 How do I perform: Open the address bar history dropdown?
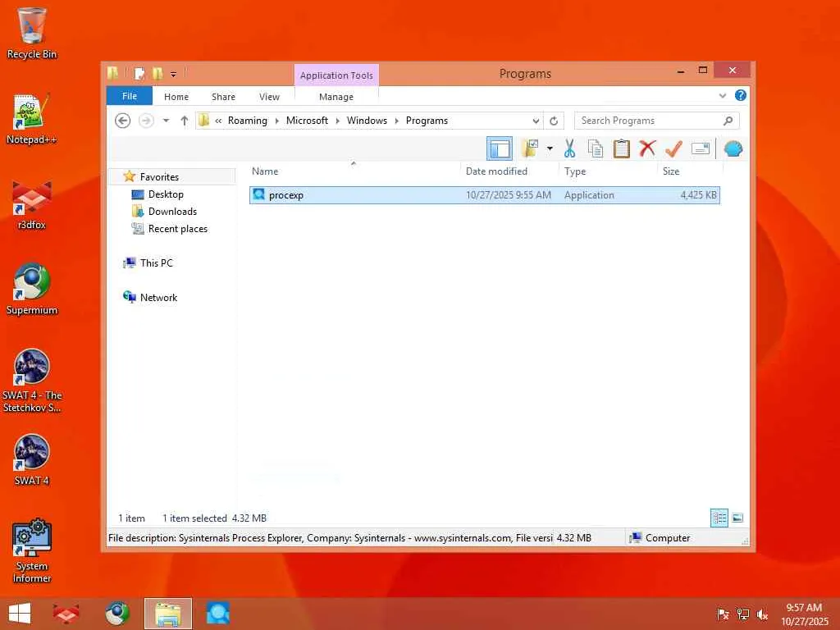536,121
